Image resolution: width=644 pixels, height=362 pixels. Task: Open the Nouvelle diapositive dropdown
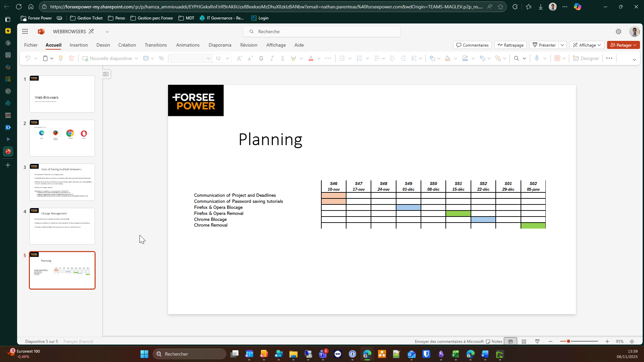pos(136,58)
